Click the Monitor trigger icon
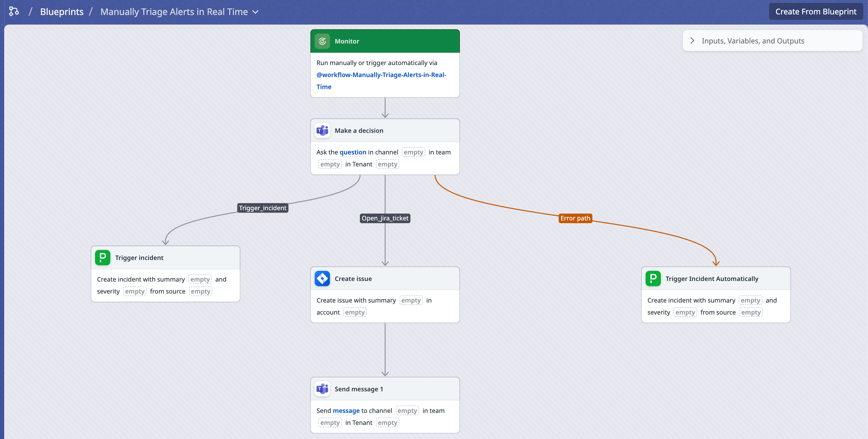The height and width of the screenshot is (439, 868). [x=322, y=41]
